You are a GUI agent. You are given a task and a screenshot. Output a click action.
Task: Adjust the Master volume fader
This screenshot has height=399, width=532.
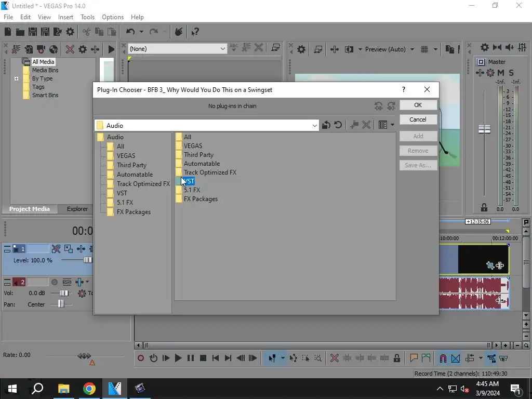point(484,129)
